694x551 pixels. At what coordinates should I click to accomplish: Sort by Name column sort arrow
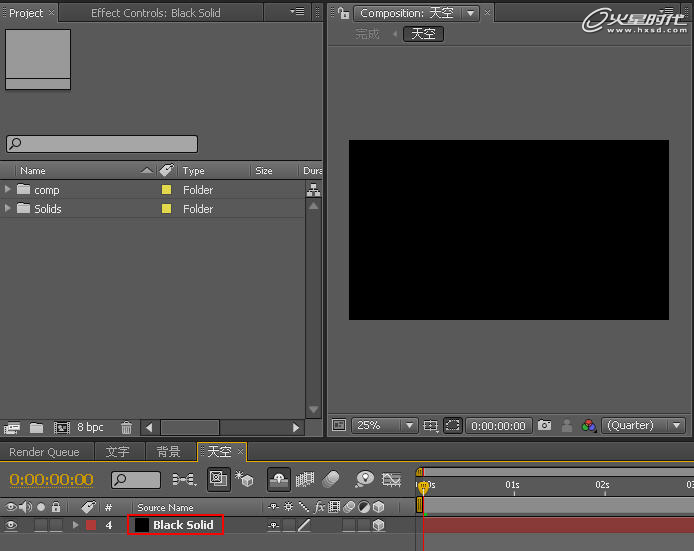tap(147, 170)
